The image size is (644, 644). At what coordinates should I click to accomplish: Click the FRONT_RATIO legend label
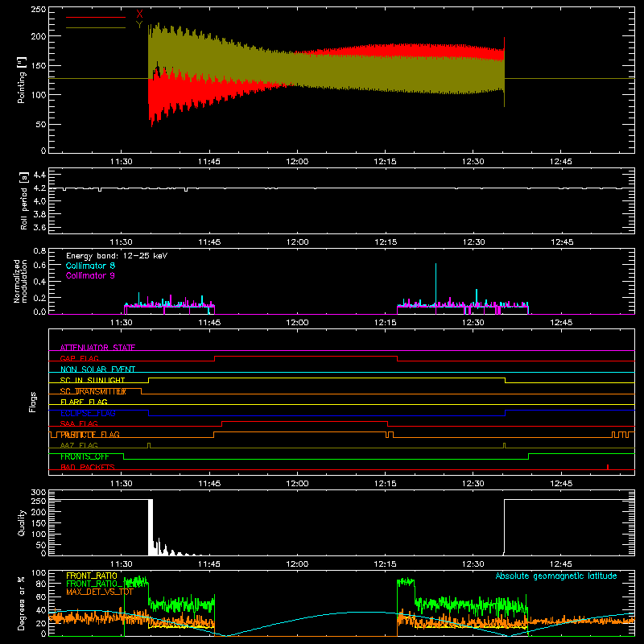pos(92,576)
